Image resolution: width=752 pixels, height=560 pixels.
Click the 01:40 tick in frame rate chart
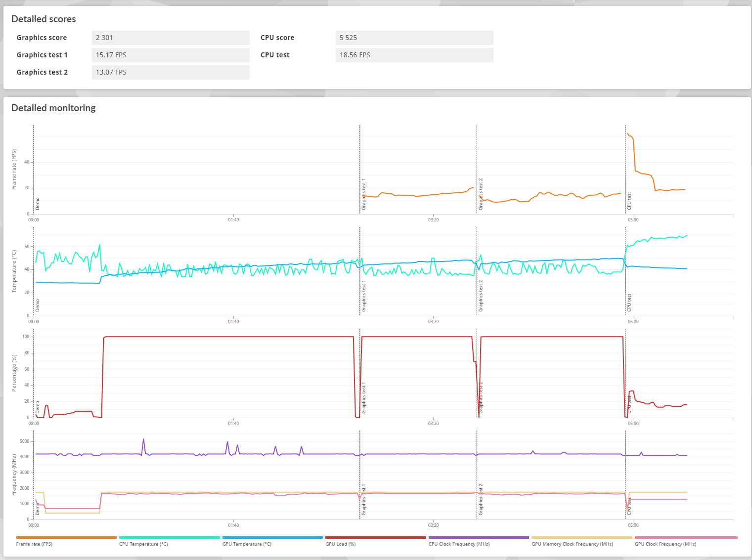point(233,220)
